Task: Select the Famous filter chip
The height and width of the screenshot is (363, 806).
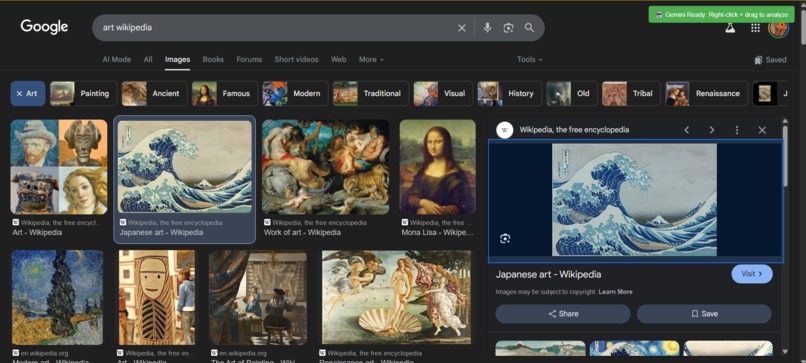Action: 225,94
